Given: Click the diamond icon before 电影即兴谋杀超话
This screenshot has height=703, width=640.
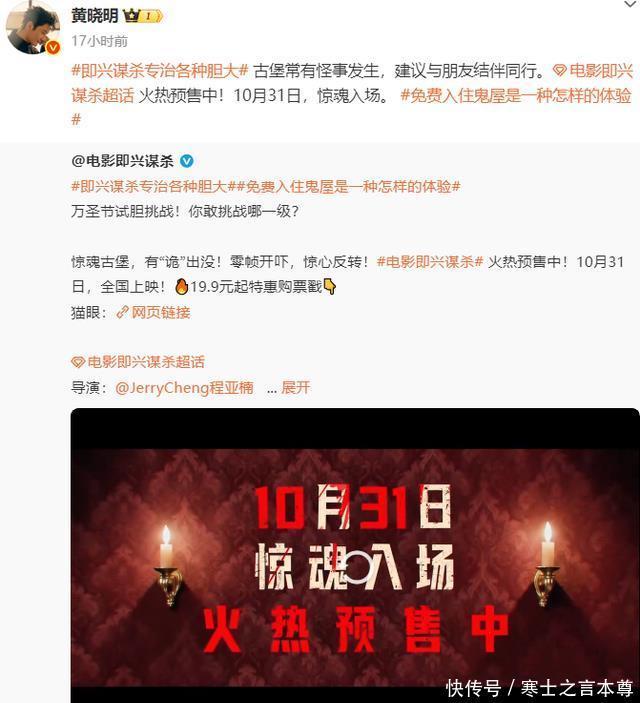Looking at the screenshot, I should click(x=78, y=362).
